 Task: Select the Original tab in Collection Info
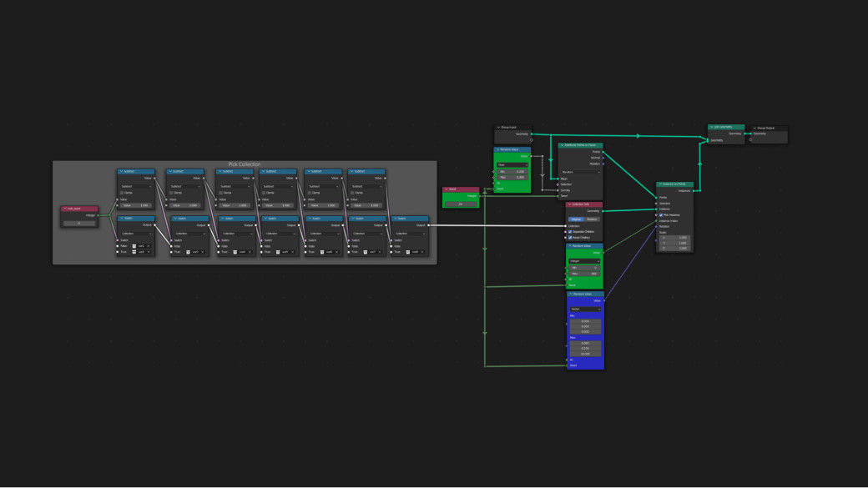click(576, 219)
